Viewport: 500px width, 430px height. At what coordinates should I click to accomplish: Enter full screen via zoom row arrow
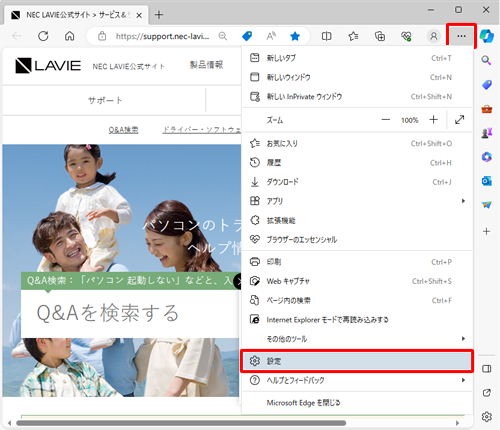point(459,120)
